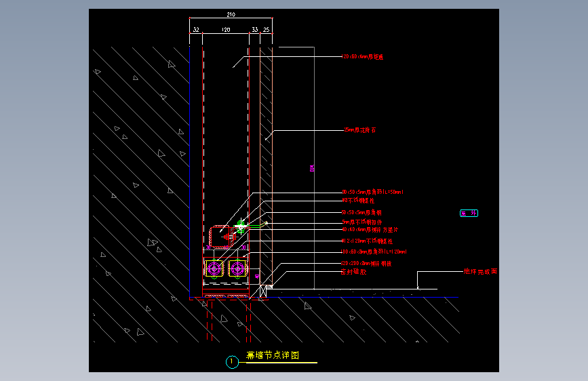Click the 地坪完成面 floor finish label
The image size is (588, 381).
click(x=480, y=271)
